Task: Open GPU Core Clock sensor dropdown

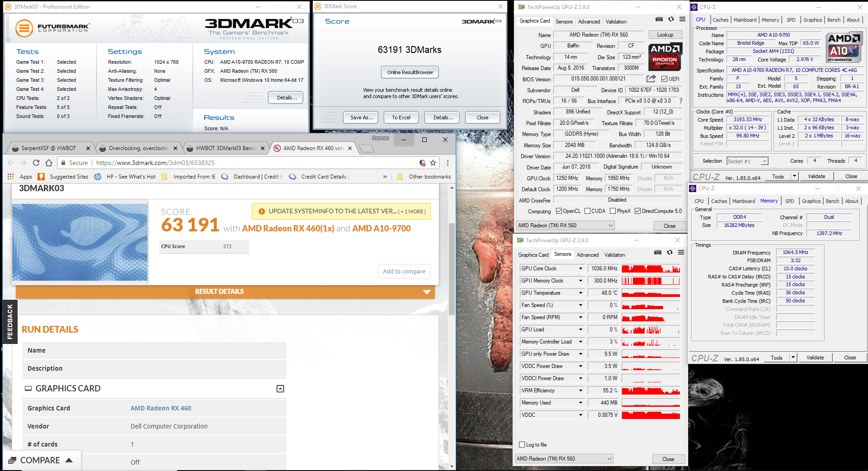Action: (581, 268)
